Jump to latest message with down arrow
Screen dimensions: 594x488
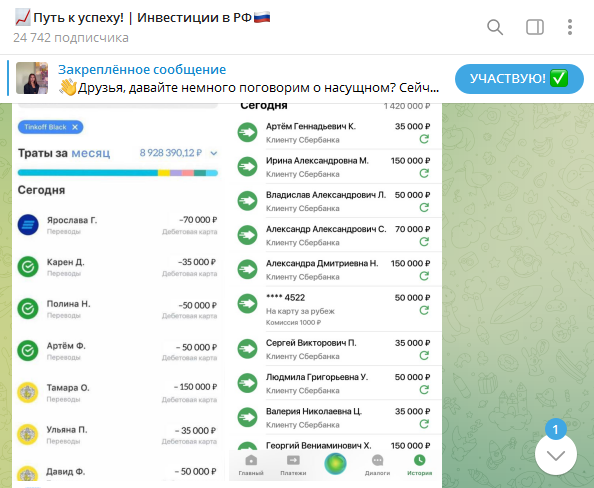coord(556,455)
